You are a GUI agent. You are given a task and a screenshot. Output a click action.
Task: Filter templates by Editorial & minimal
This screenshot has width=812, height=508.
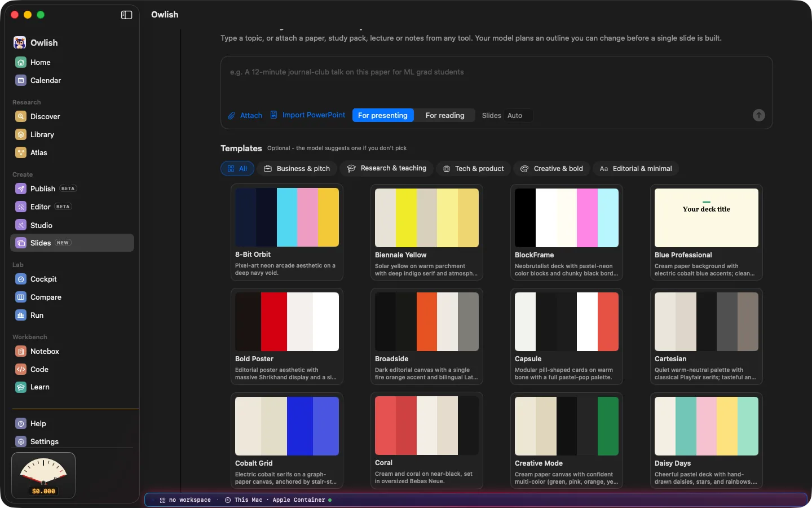pos(636,168)
